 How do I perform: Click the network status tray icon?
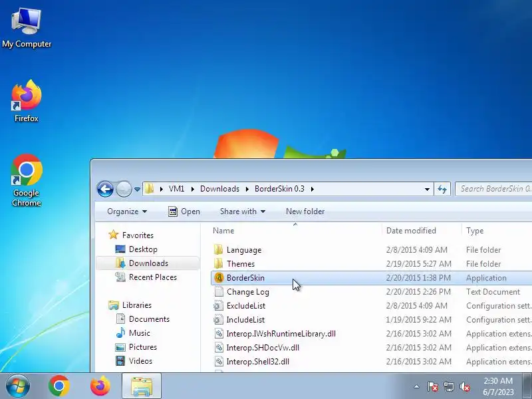(x=448, y=386)
